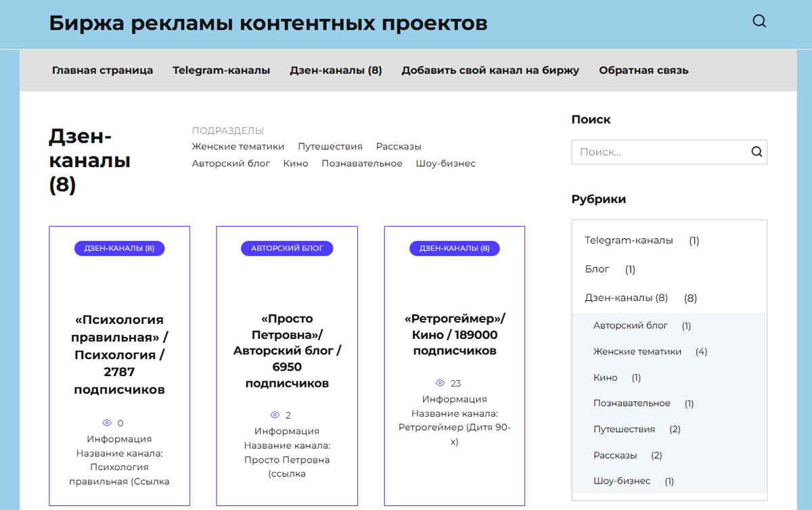Open the «Ретрогеймер» post title
Image resolution: width=812 pixels, height=510 pixels.
455,334
